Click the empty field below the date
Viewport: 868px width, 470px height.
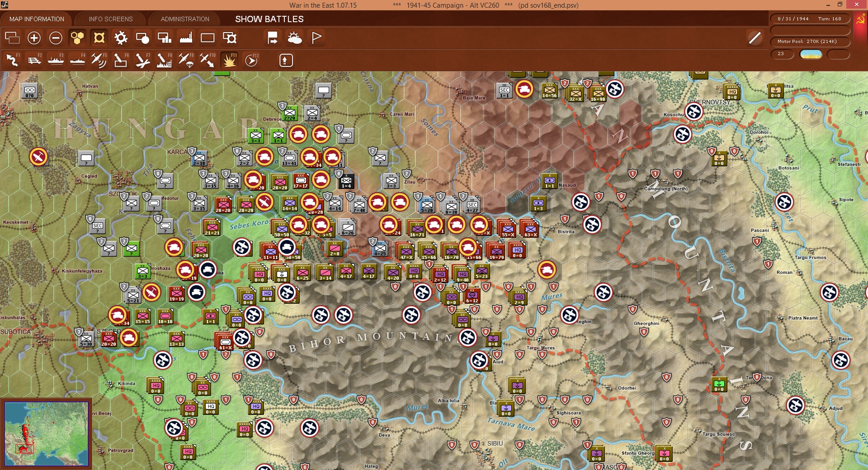810,30
